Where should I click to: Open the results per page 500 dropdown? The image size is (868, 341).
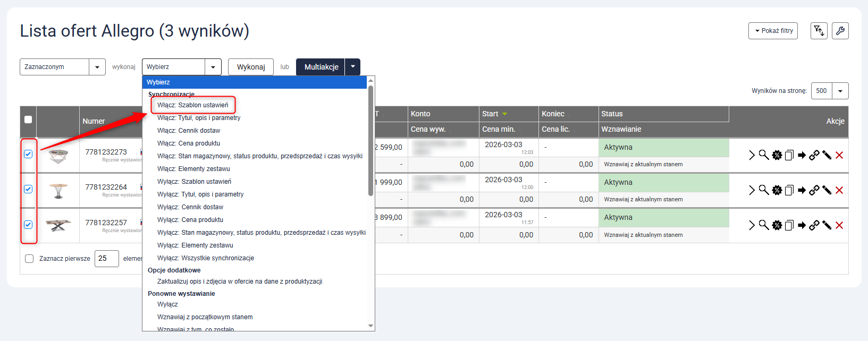(840, 91)
